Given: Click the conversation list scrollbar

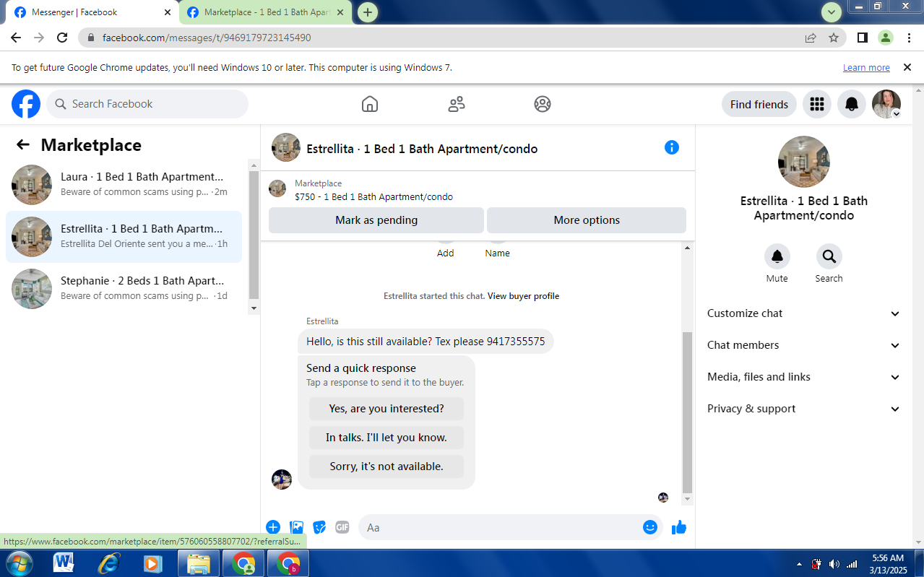Looking at the screenshot, I should tap(254, 235).
